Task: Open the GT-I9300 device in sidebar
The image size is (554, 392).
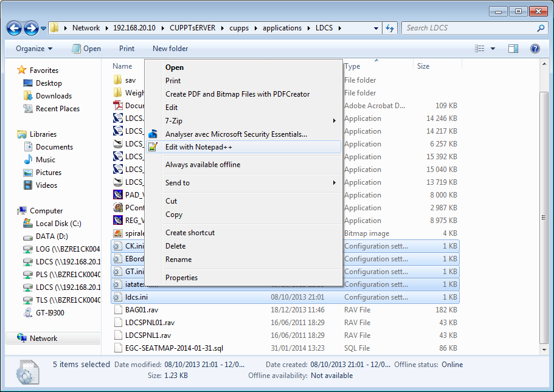Action: pyautogui.click(x=50, y=313)
